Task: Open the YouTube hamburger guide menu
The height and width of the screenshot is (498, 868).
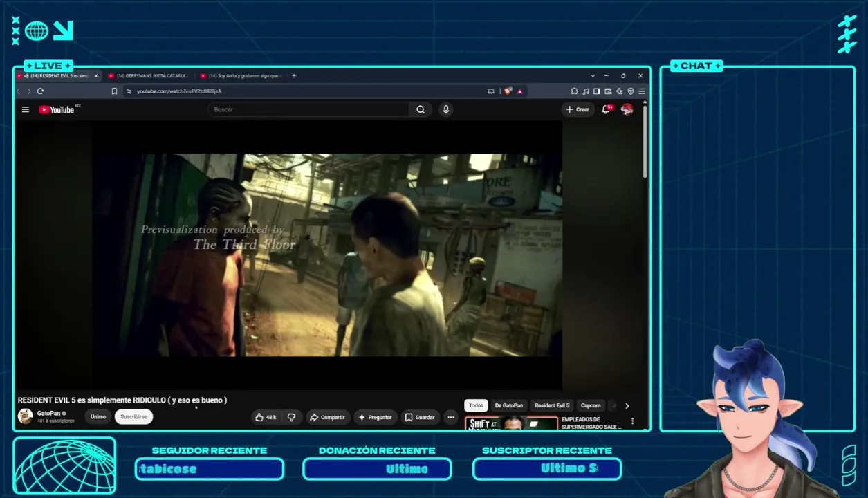Action: tap(25, 109)
